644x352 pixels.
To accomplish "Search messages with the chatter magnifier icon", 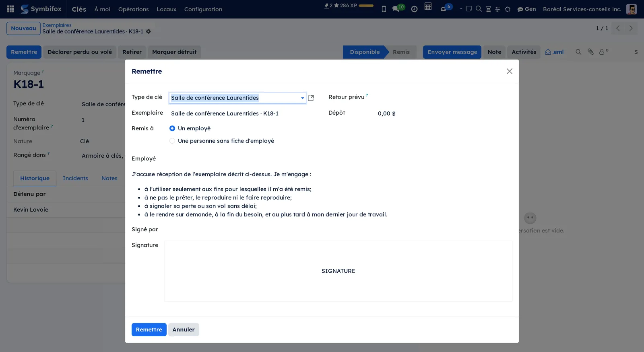I will coord(578,52).
